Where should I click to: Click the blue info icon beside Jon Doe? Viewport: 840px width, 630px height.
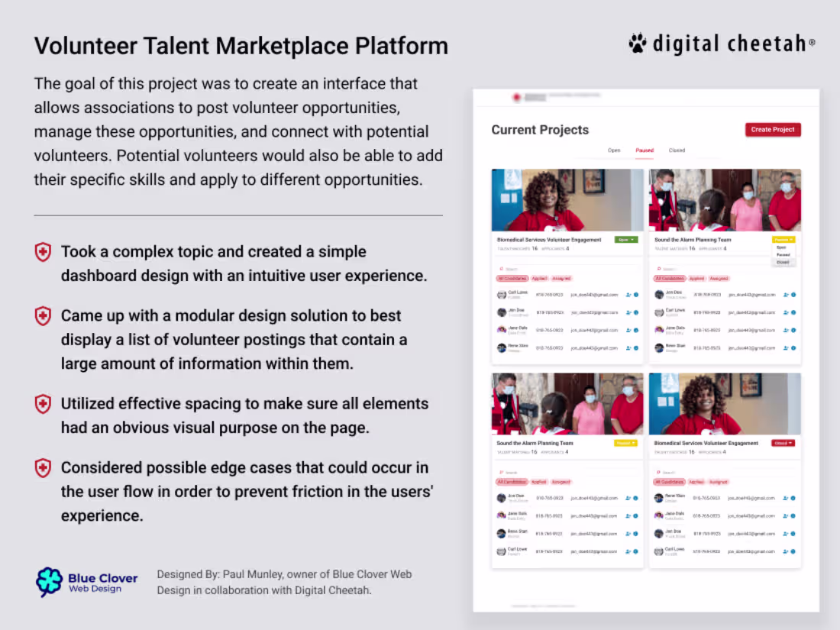pos(636,312)
